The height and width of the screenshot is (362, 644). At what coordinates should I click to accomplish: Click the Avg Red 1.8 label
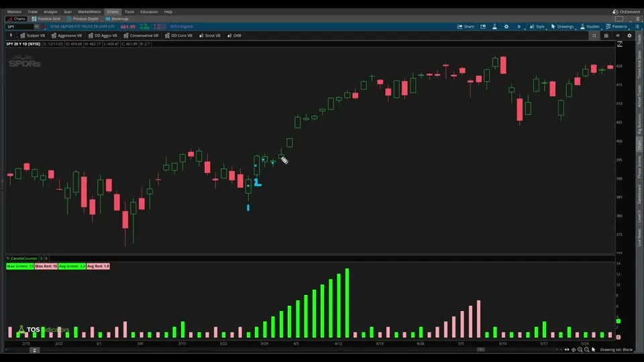[98, 266]
